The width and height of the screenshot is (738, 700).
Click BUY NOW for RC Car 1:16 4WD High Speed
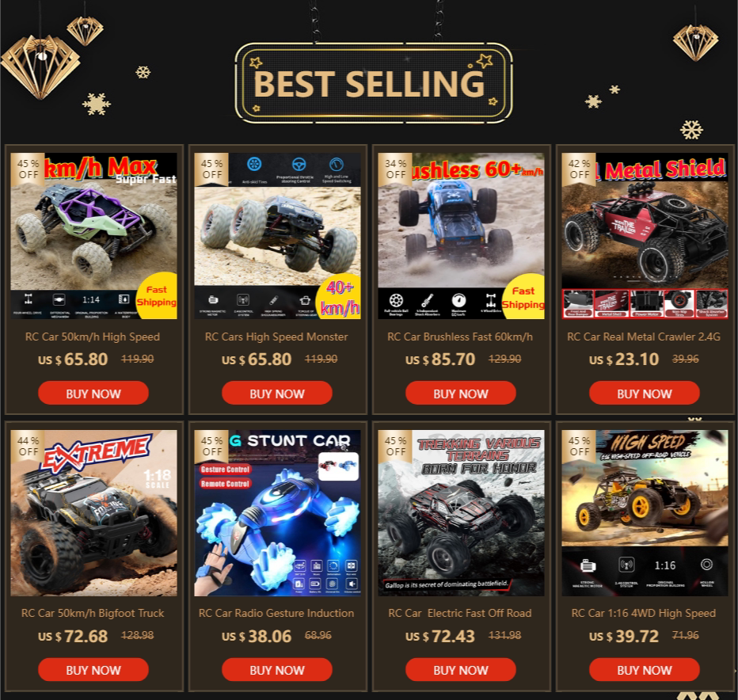point(645,669)
